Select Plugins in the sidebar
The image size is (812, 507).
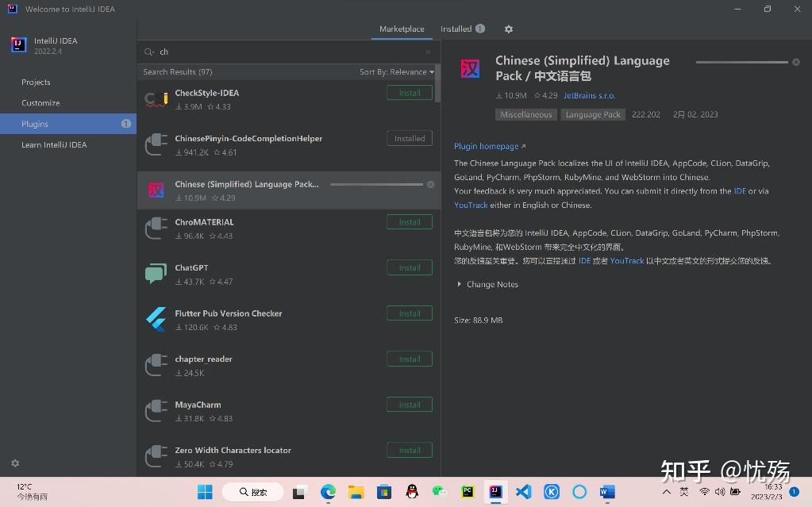click(x=67, y=124)
